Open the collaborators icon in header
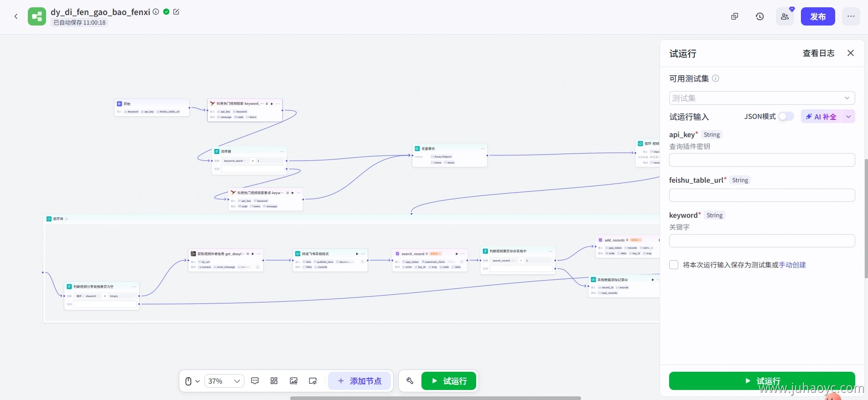The width and height of the screenshot is (868, 400). [785, 16]
